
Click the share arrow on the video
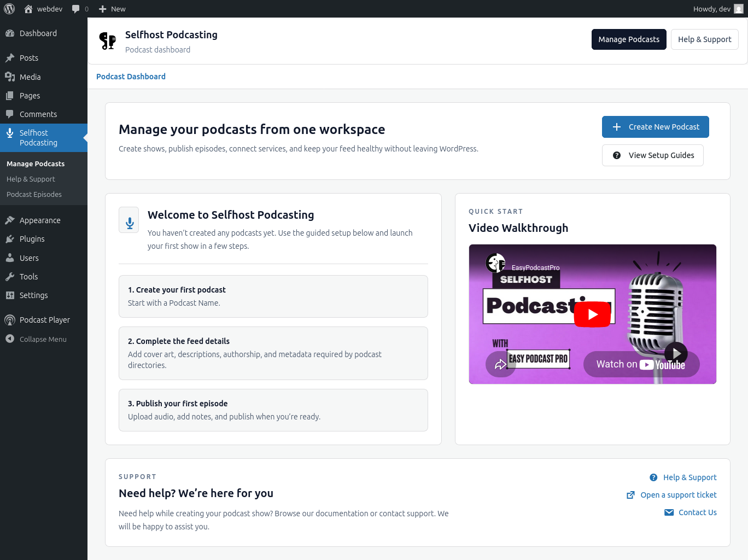click(x=500, y=364)
